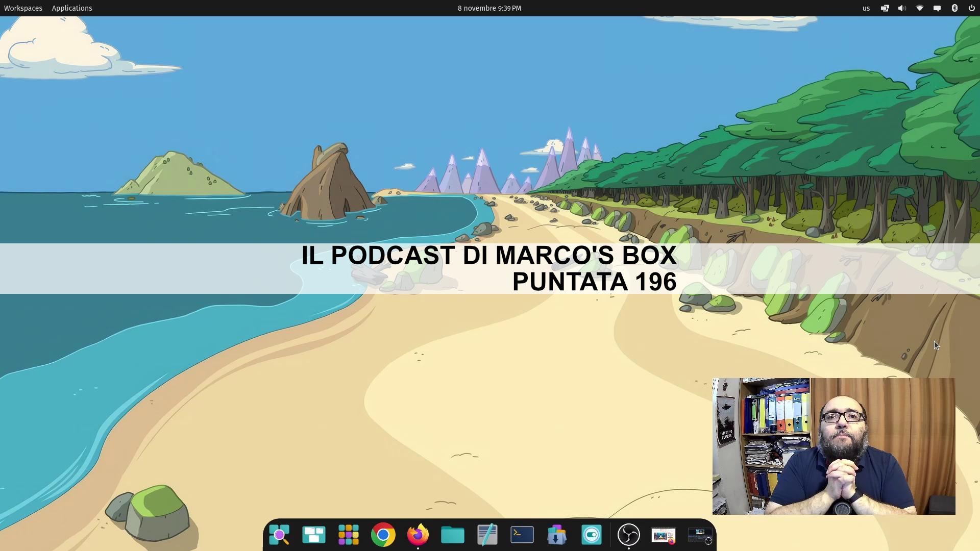Open the OBS window thumbnail in the dock
Screen dimensions: 980x551
pos(700,535)
